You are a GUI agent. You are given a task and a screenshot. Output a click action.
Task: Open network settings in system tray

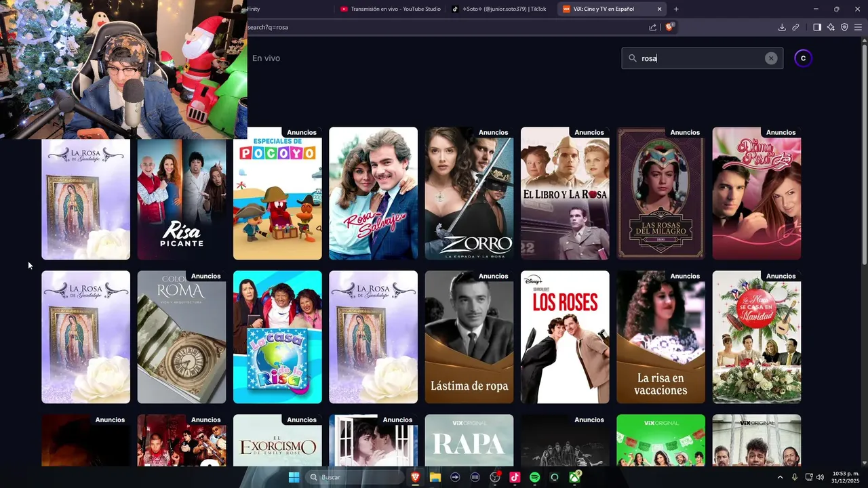808,477
